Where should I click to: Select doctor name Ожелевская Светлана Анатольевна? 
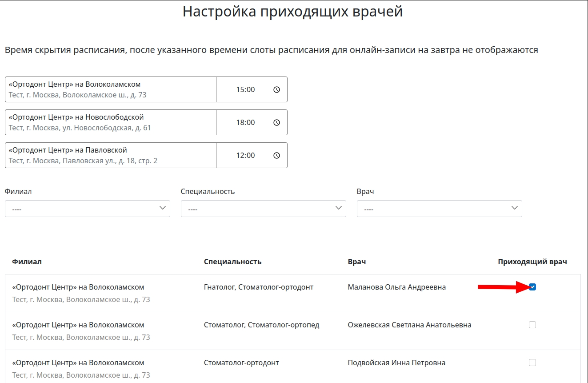click(x=409, y=325)
